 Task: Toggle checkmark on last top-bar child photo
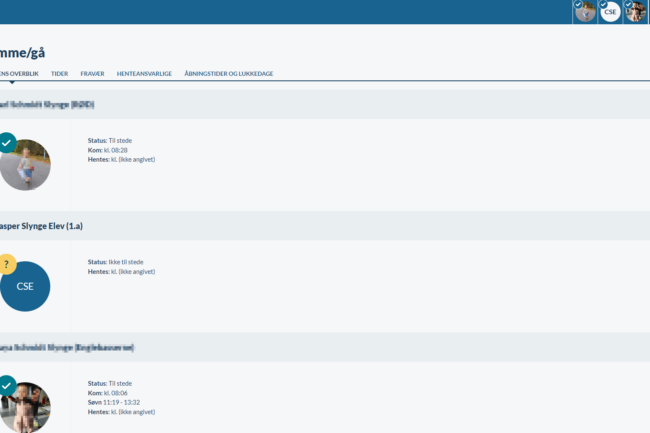pos(629,5)
